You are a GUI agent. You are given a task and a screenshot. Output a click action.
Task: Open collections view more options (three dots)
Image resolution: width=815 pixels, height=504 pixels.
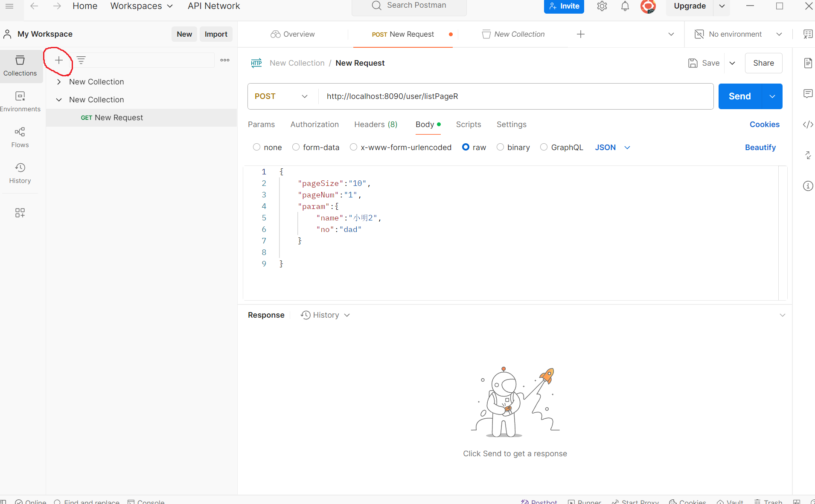coord(225,60)
